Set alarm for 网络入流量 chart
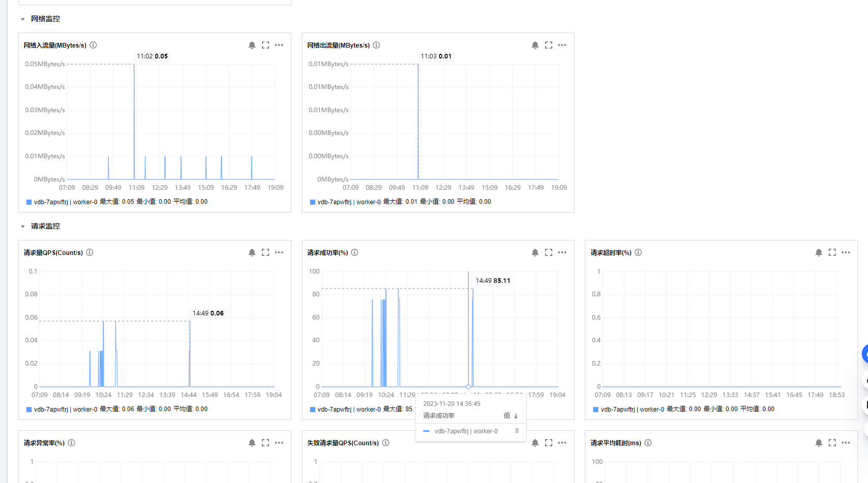Screen dimensions: 868x483 tap(252, 45)
